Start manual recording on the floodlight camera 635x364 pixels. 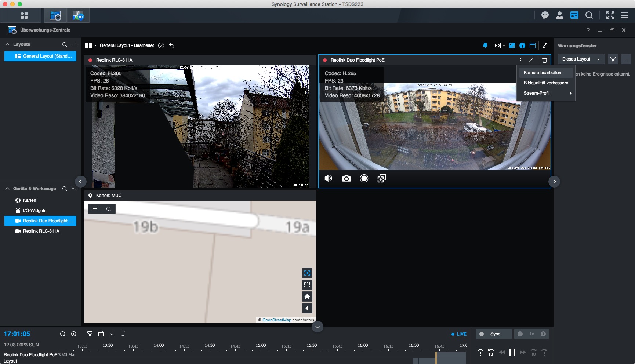point(364,179)
